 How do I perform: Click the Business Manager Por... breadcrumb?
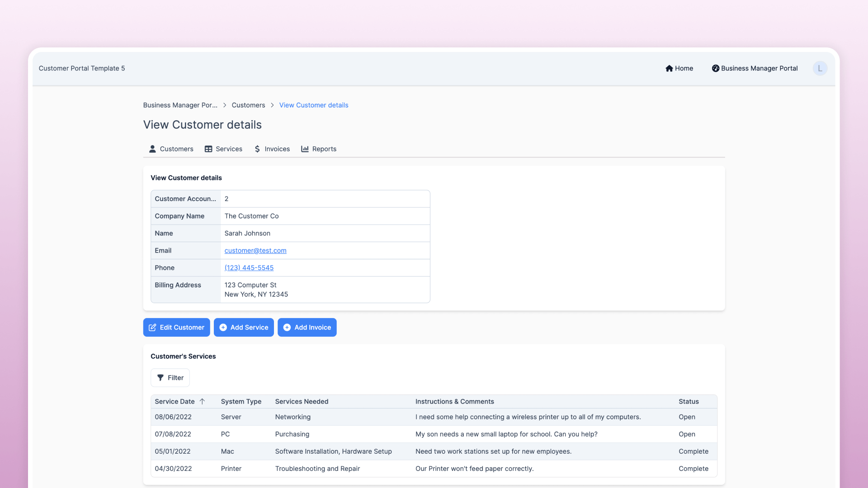click(x=180, y=105)
